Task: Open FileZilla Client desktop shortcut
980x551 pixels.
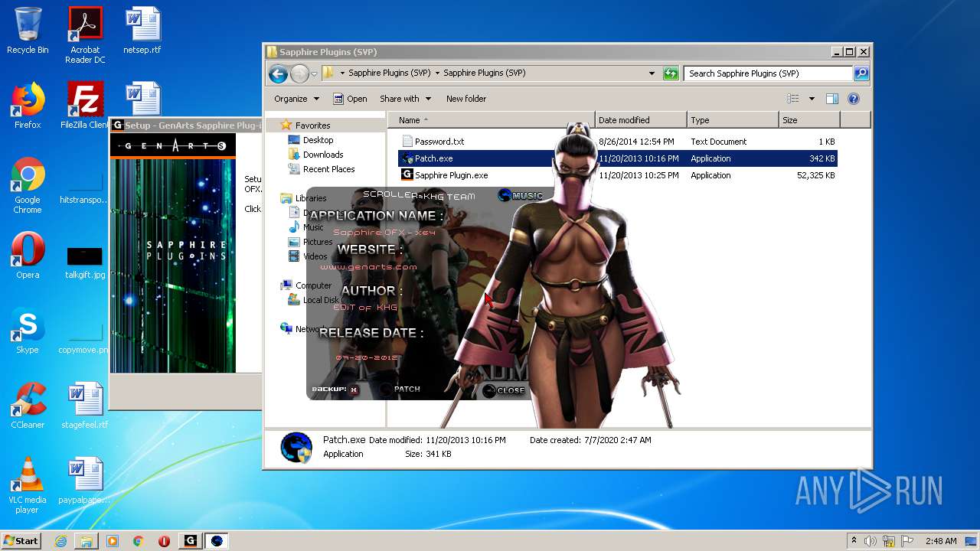Action: (x=85, y=106)
